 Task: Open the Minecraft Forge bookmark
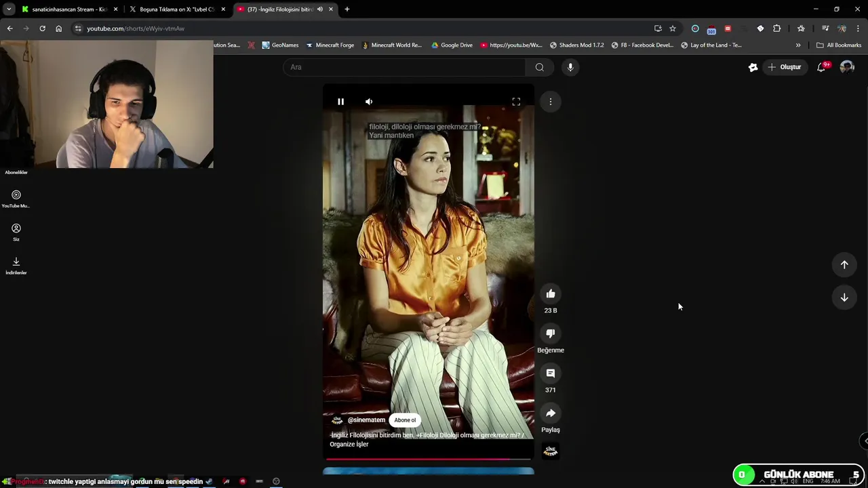click(x=330, y=45)
